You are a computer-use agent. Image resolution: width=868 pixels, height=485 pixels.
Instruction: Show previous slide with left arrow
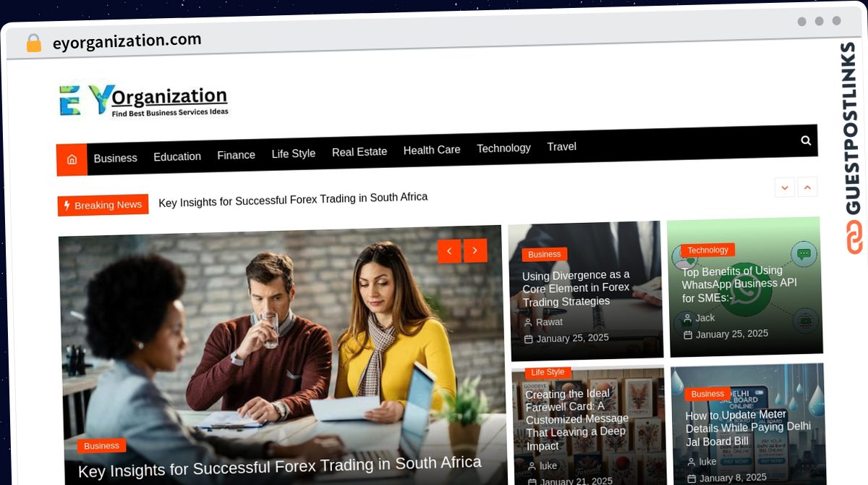[x=449, y=251]
